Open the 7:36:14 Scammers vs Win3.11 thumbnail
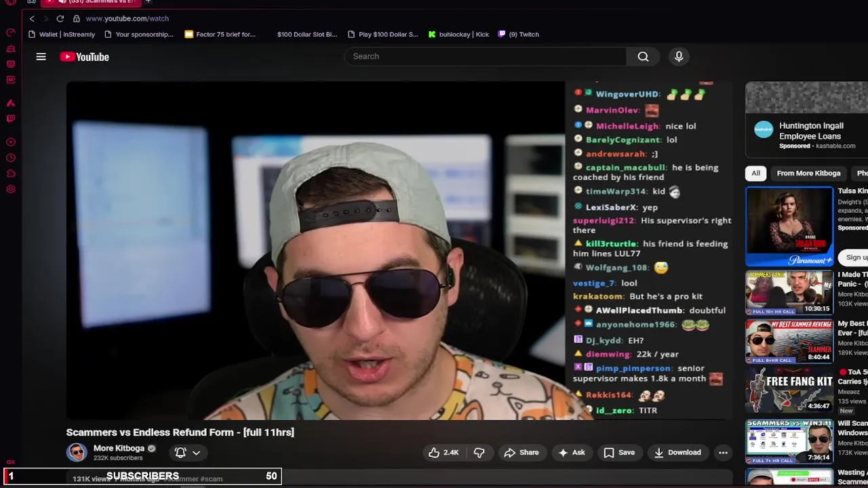The height and width of the screenshot is (488, 868). click(x=789, y=441)
